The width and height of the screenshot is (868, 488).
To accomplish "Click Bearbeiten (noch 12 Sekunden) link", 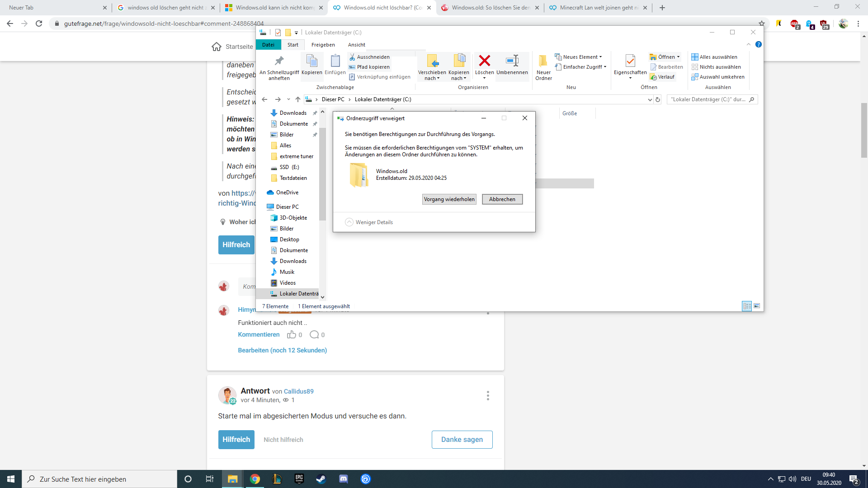I will pyautogui.click(x=283, y=350).
